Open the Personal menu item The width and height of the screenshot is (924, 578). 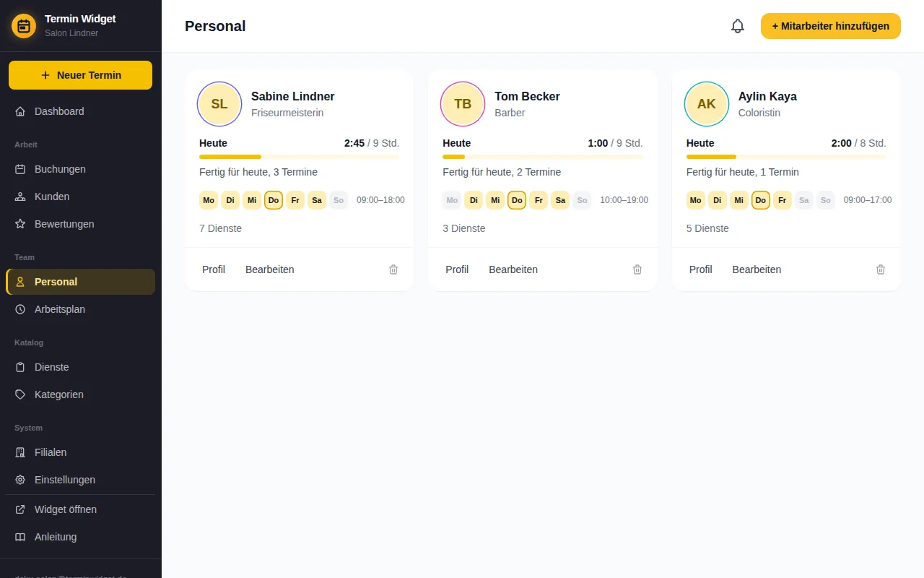coord(80,282)
